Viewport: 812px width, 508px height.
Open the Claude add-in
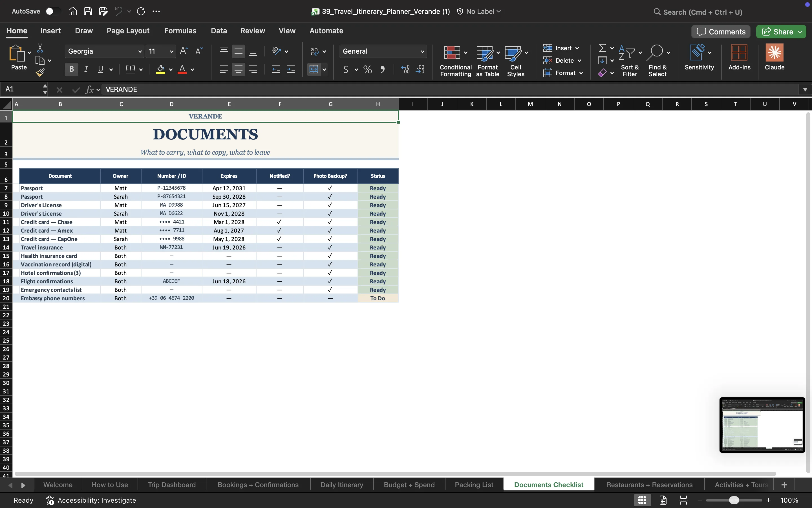pyautogui.click(x=775, y=57)
